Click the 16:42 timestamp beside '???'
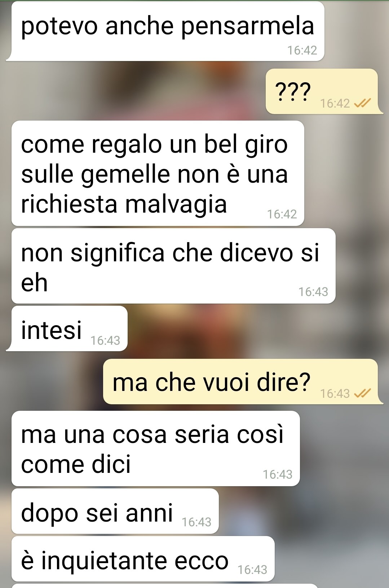The height and width of the screenshot is (588, 389). (335, 104)
